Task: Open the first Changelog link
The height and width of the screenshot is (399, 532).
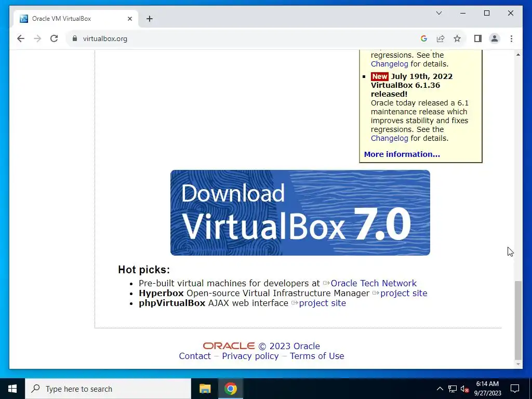Action: (390, 64)
